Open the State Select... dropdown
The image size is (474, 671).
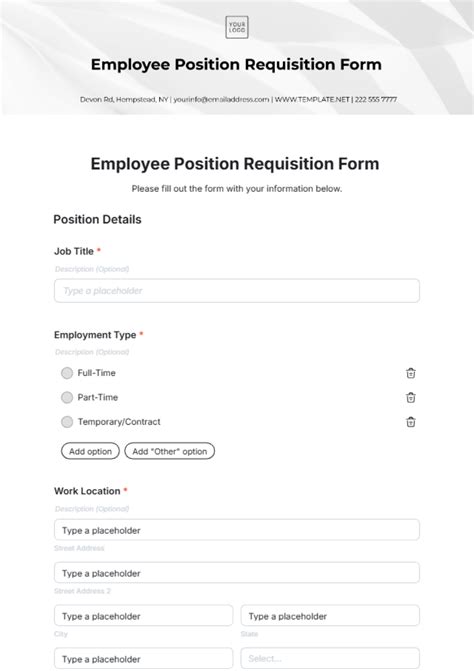click(x=330, y=659)
